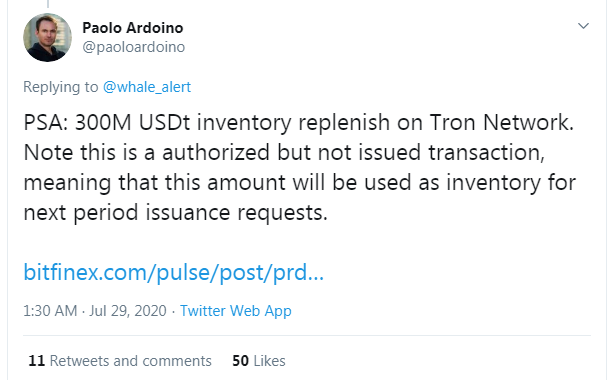Show the 50 Likes list
The width and height of the screenshot is (609, 380).
[259, 361]
